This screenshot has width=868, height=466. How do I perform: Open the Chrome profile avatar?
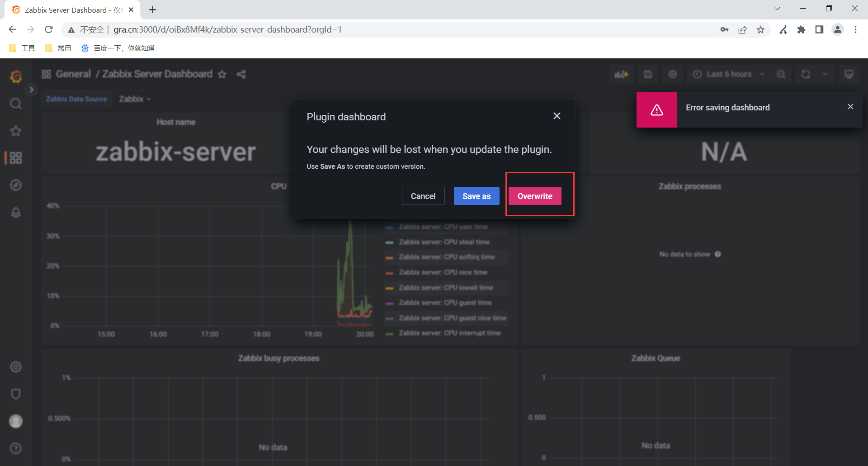pyautogui.click(x=838, y=29)
